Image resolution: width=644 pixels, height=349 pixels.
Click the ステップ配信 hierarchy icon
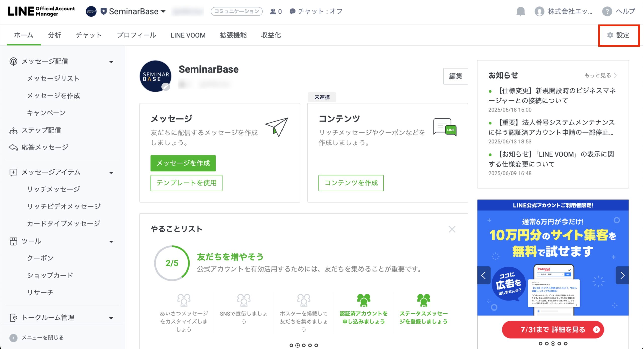(13, 130)
